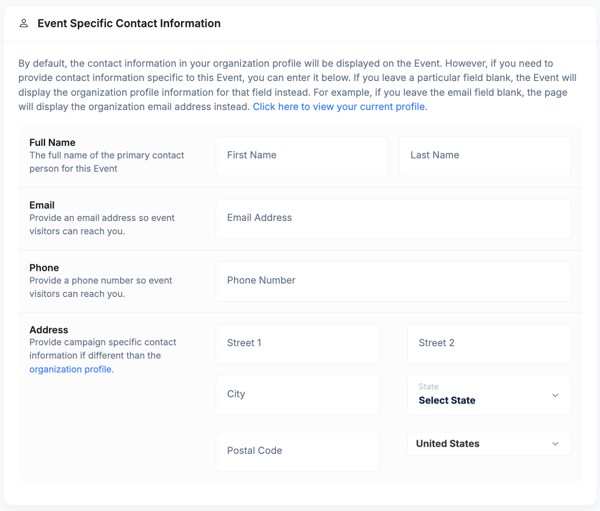
Task: Click the chevron arrow in State selector
Action: 555,395
